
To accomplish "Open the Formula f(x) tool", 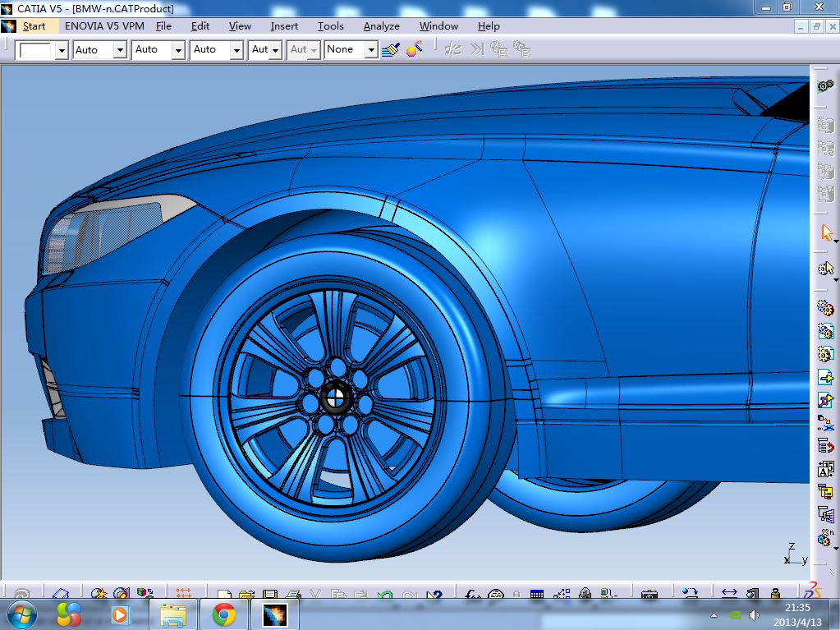I will click(472, 594).
